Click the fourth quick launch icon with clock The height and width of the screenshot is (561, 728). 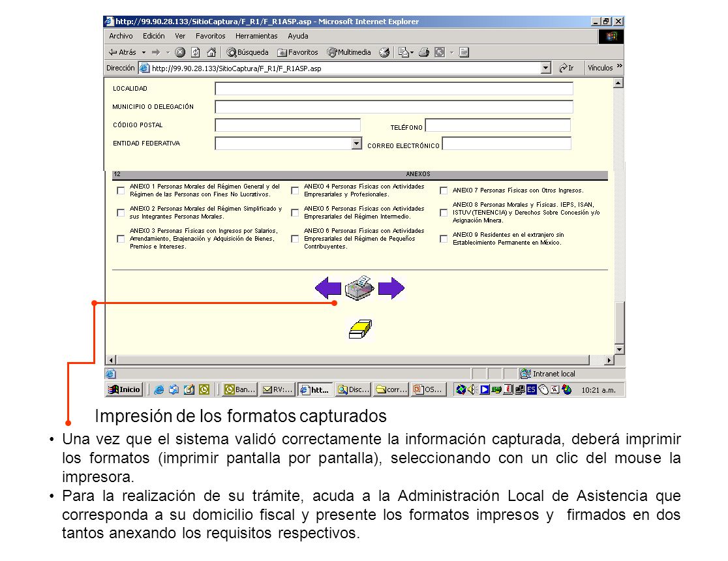tap(204, 389)
